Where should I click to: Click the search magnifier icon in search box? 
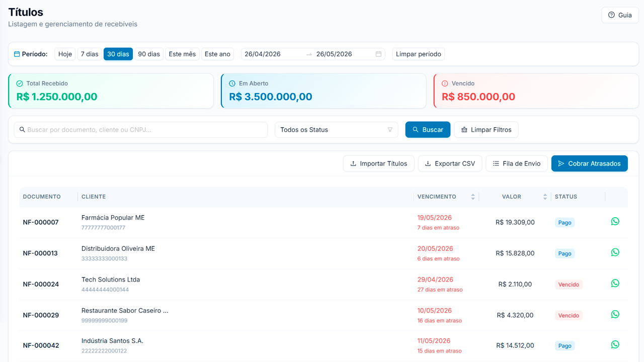(x=22, y=130)
